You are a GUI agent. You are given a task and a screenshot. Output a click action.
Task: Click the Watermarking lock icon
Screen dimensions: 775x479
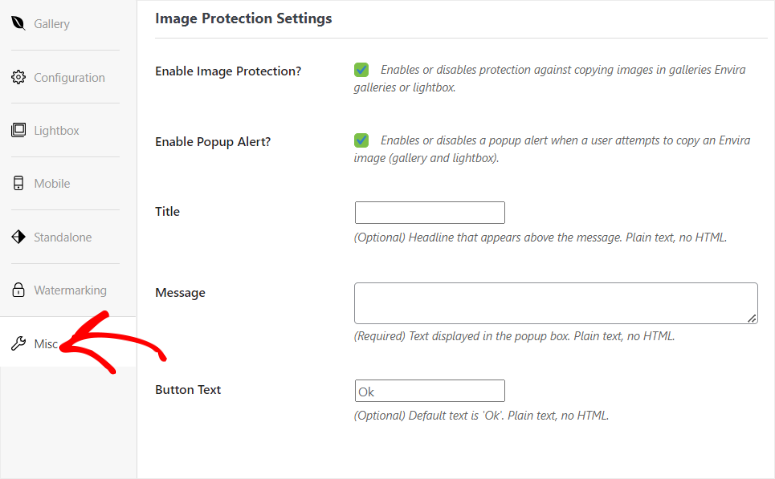18,290
